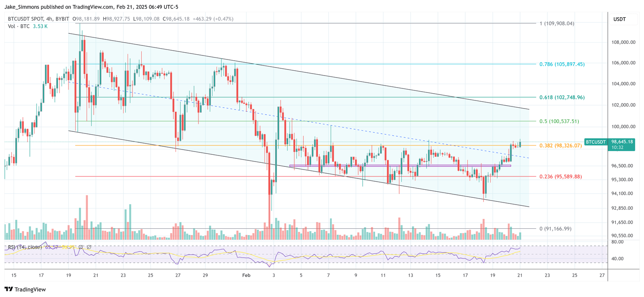The height and width of the screenshot is (297, 644).
Task: Click the 10:32 candle countdown timer
Action: pyautogui.click(x=617, y=147)
